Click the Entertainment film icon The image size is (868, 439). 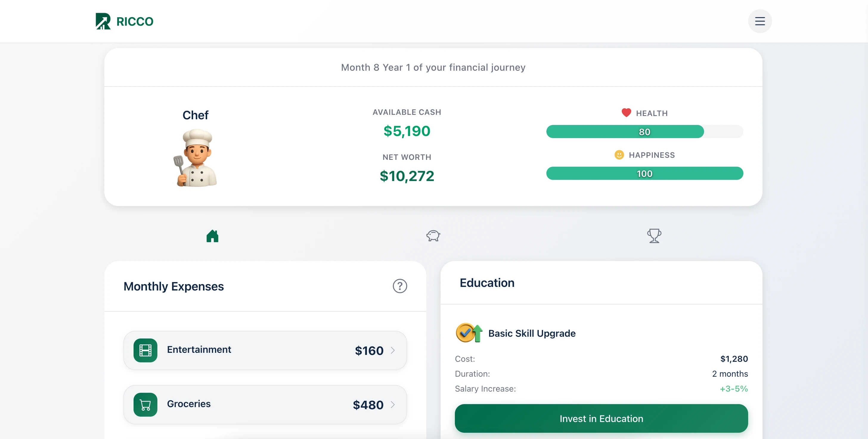[x=145, y=350]
